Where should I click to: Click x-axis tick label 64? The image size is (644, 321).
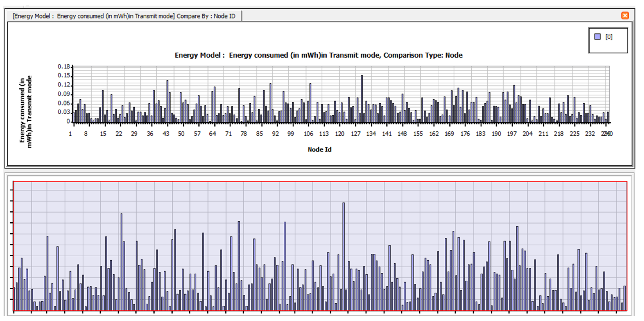[x=212, y=134]
